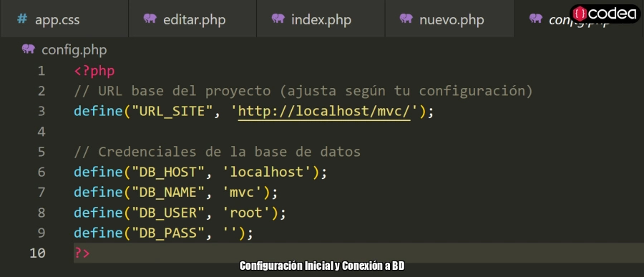Click the "DB_NAME" constant name
The image size is (644, 277).
(168, 193)
